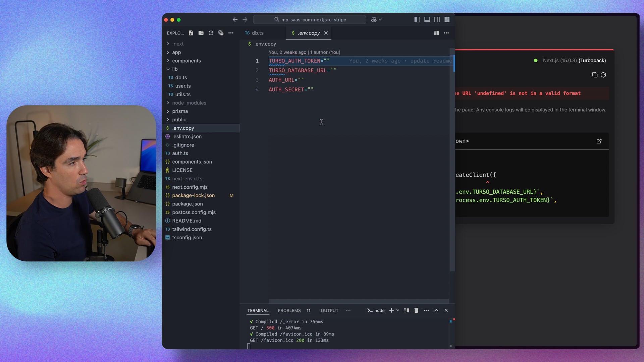This screenshot has width=644, height=362.
Task: Toggle the primary sidebar visibility
Action: (417, 19)
